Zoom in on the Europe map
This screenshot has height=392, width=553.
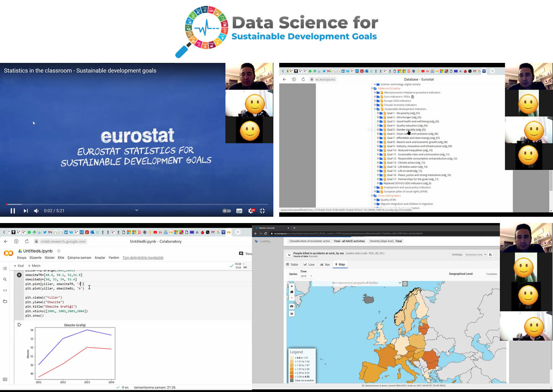pyautogui.click(x=292, y=286)
